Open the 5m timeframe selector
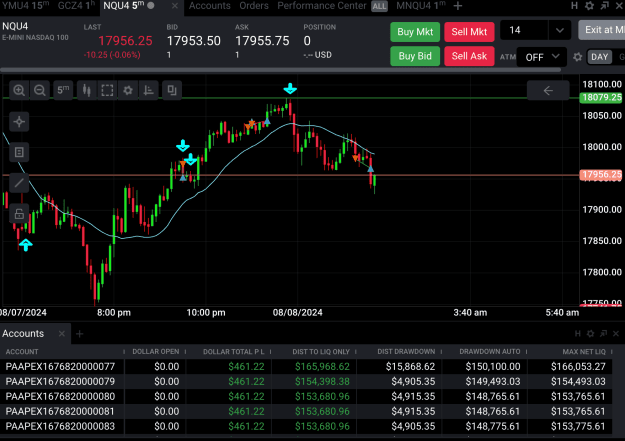The width and height of the screenshot is (625, 441). (63, 90)
